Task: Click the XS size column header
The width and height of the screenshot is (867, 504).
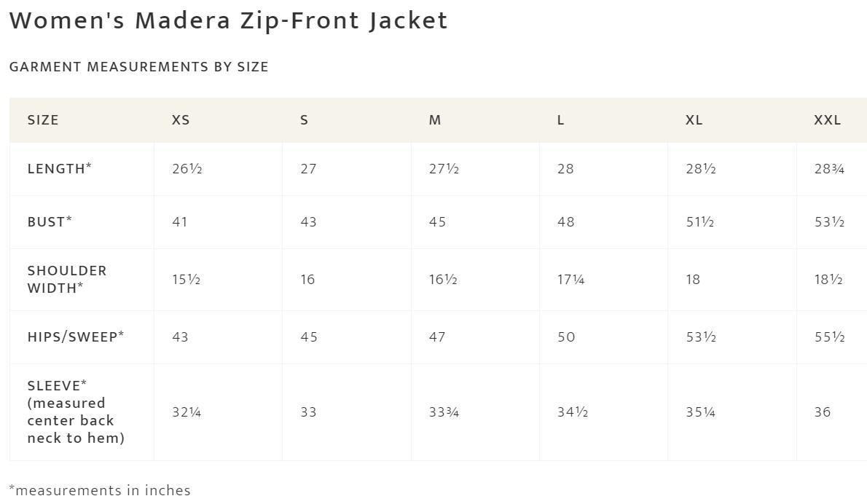Action: click(x=181, y=120)
